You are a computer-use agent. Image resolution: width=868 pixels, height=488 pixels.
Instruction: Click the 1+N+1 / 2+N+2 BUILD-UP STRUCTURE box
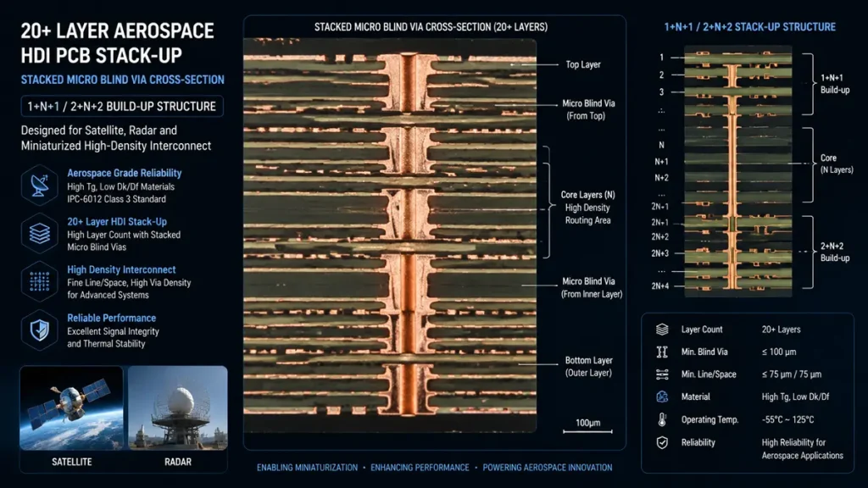[122, 106]
